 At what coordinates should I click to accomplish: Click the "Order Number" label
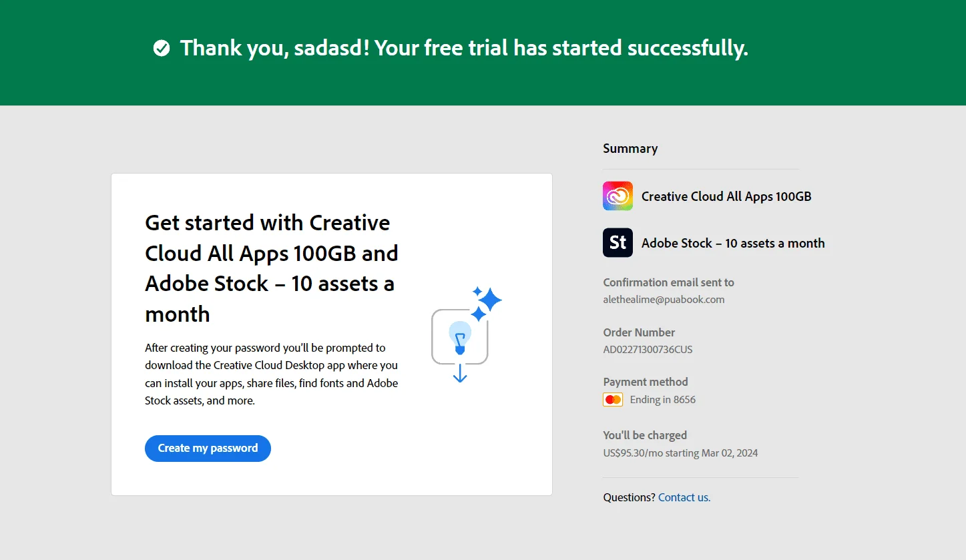pyautogui.click(x=639, y=332)
